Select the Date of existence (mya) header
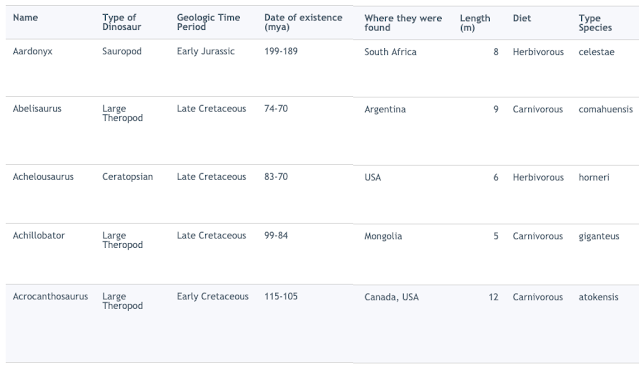Image resolution: width=639 pixels, height=367 pixels. 303,22
